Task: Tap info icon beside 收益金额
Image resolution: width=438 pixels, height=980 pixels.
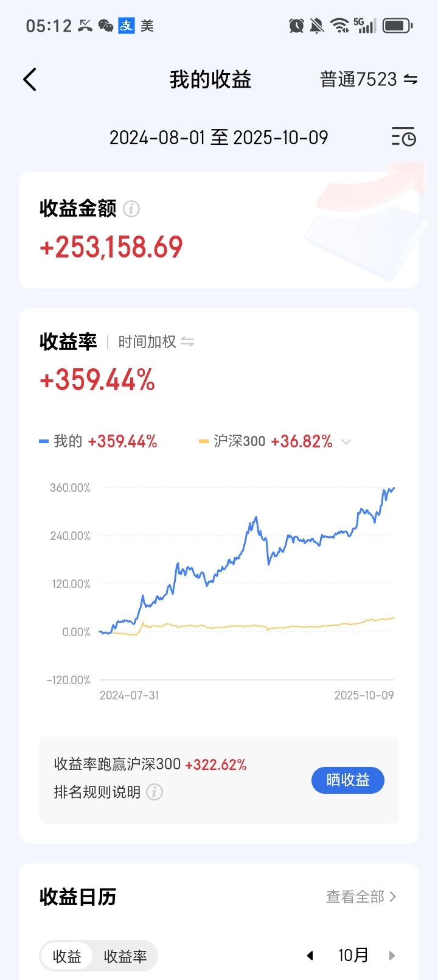Action: pos(131,209)
